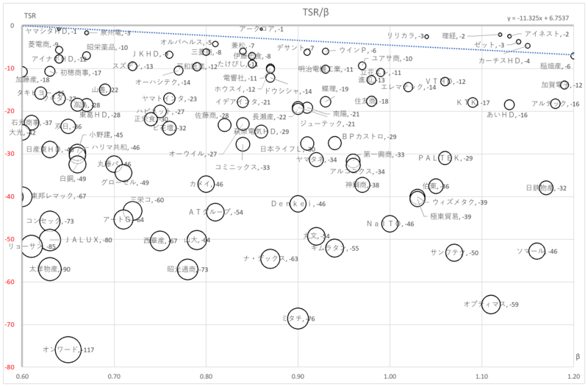
Task: Click the data label ユアサ商, -10
Action: [x=392, y=59]
